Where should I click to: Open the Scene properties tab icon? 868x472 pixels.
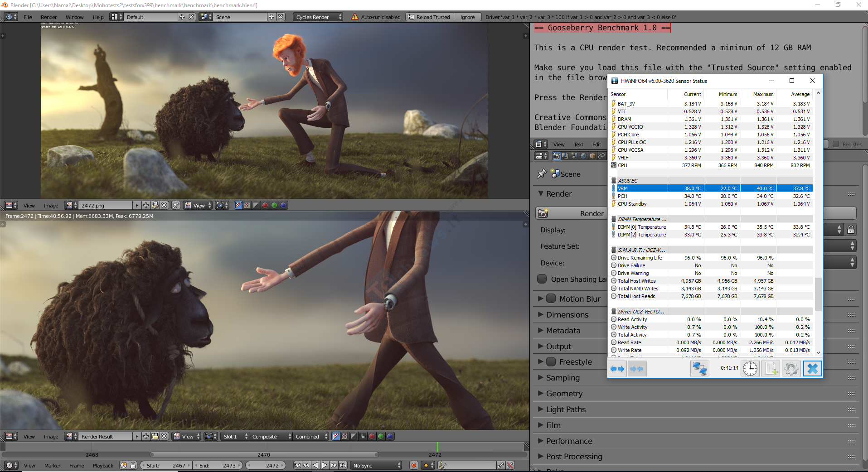574,156
